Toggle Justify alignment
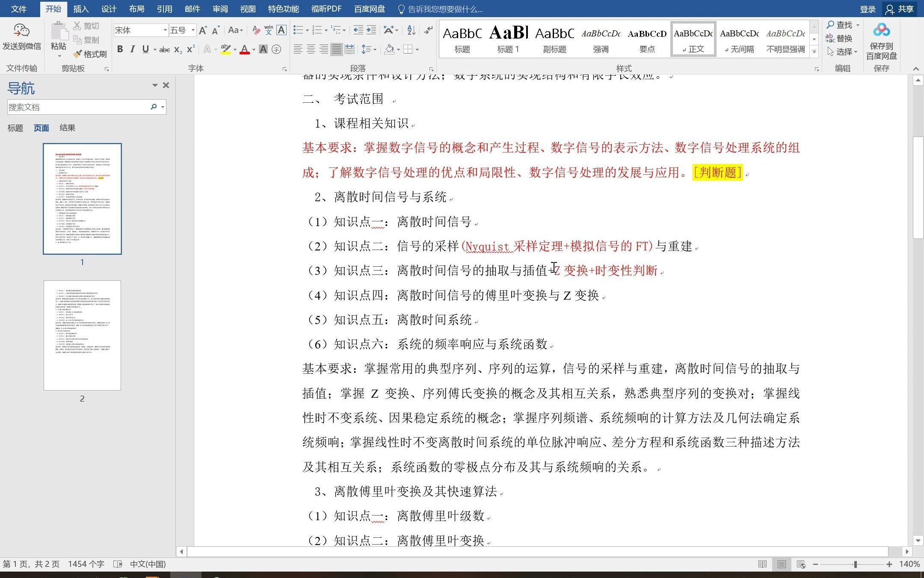Screen dimensions: 924x578 coord(337,49)
